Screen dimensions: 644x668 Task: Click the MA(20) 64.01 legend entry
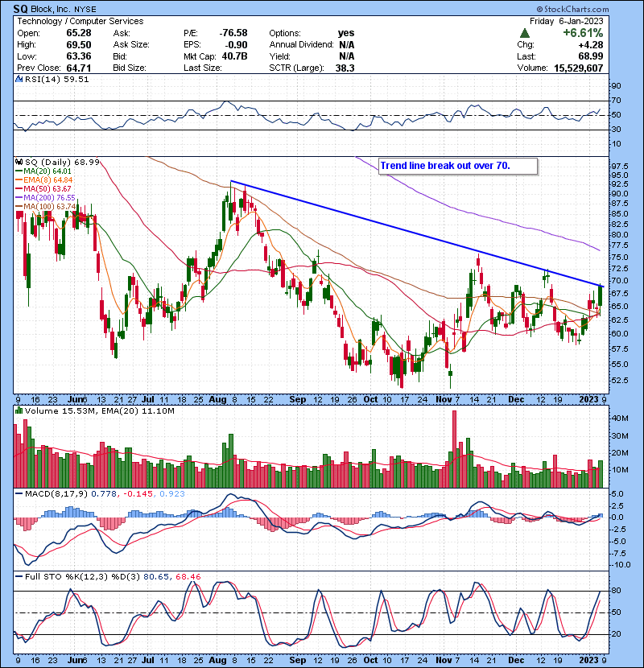point(47,171)
